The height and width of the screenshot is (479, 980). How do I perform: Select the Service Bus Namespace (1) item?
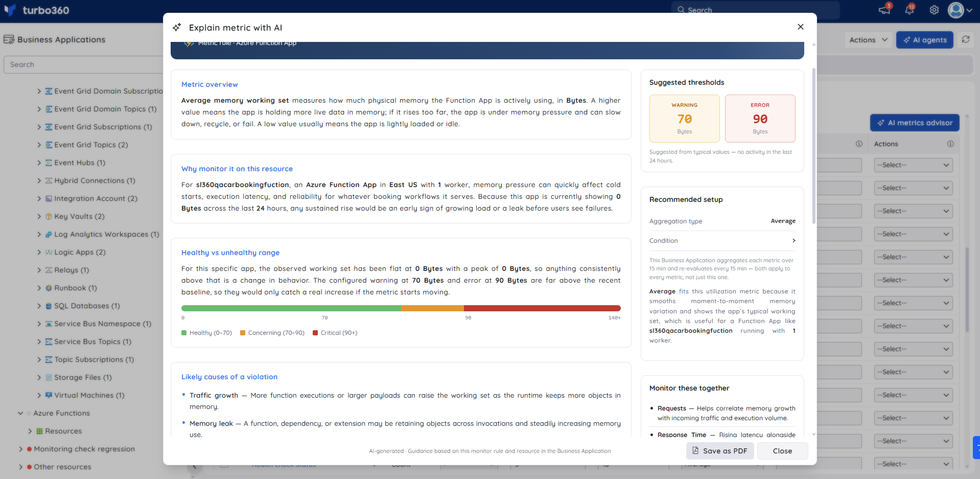[x=103, y=324]
